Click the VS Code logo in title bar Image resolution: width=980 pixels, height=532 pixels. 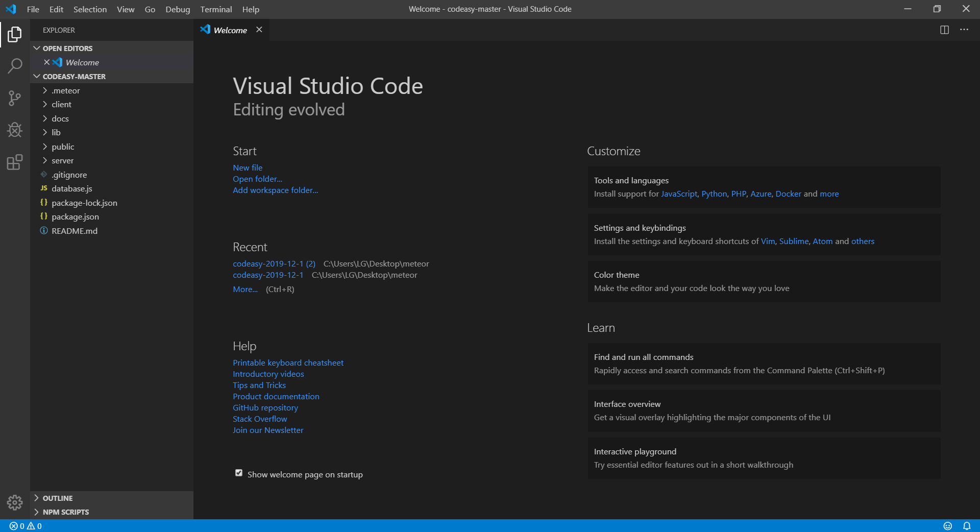click(11, 9)
